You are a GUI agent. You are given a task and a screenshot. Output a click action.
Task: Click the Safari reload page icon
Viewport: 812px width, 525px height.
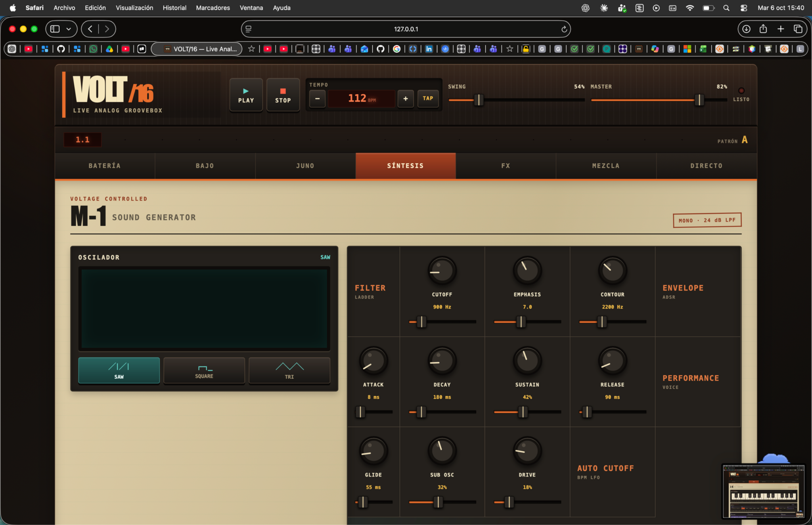(x=564, y=29)
